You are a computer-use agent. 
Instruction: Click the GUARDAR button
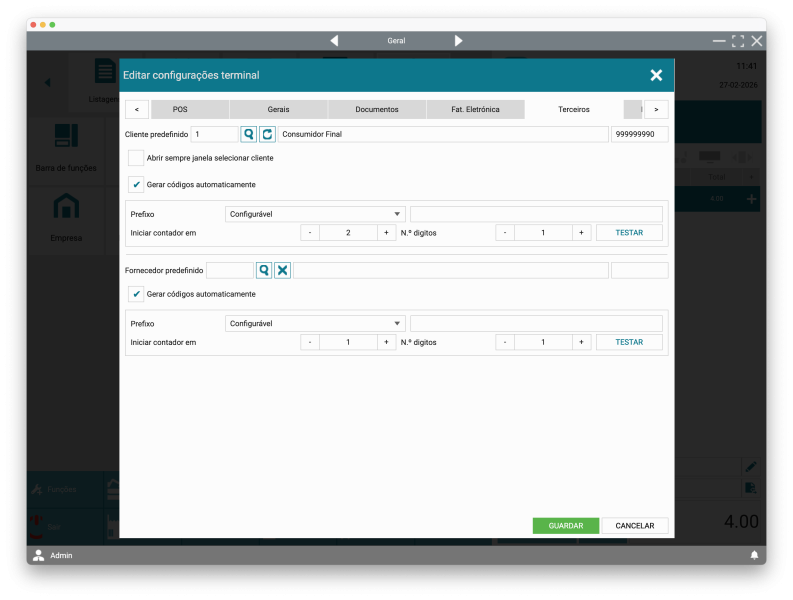point(565,526)
